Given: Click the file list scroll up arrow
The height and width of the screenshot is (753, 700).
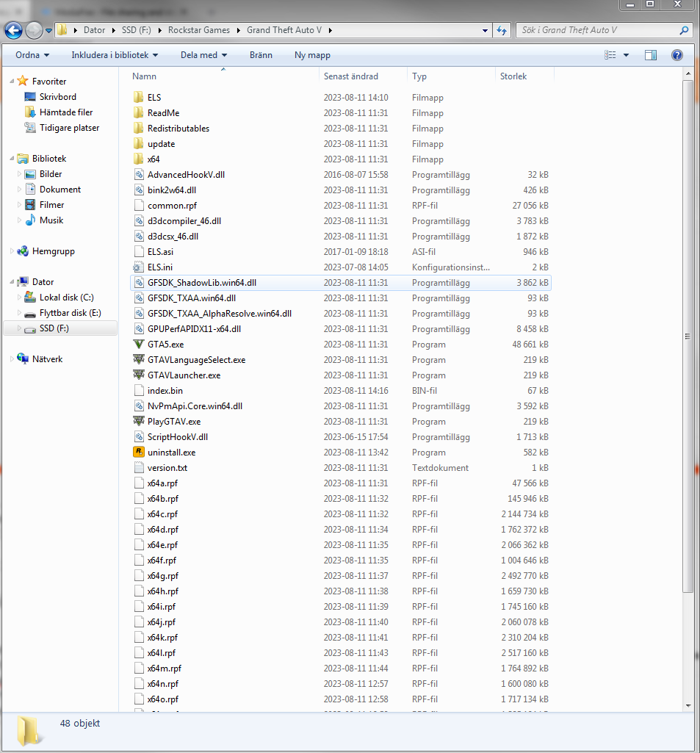Looking at the screenshot, I should point(688,74).
